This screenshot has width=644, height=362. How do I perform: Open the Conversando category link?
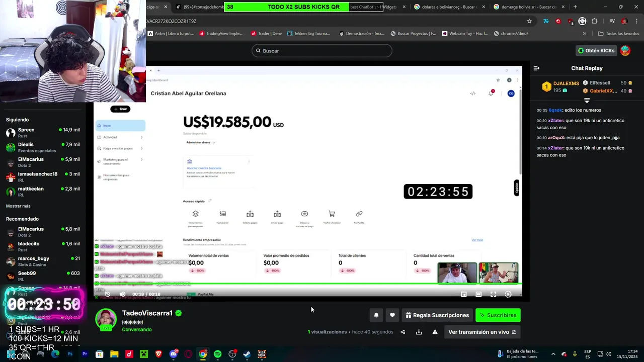137,330
